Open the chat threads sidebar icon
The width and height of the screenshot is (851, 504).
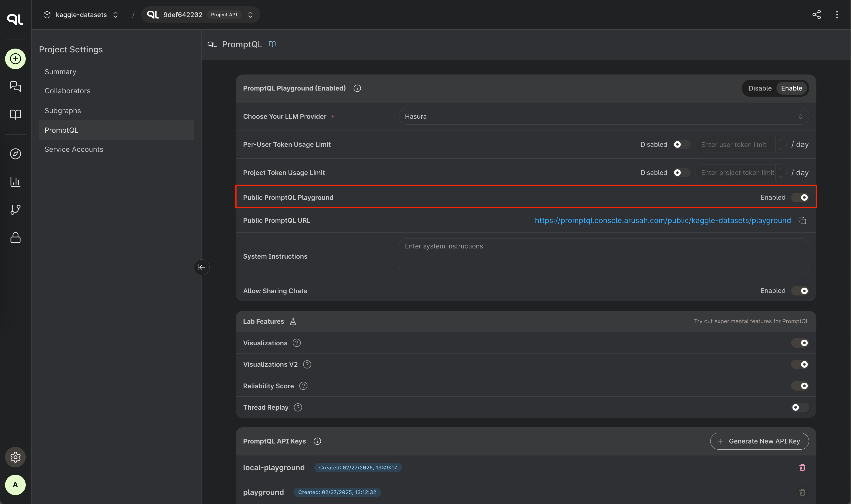[x=15, y=86]
